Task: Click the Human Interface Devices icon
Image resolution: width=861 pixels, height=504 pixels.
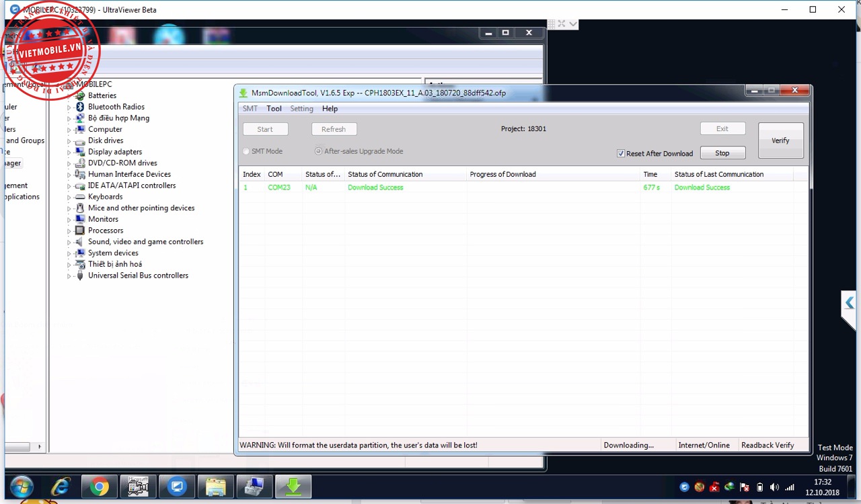Action: (x=80, y=174)
